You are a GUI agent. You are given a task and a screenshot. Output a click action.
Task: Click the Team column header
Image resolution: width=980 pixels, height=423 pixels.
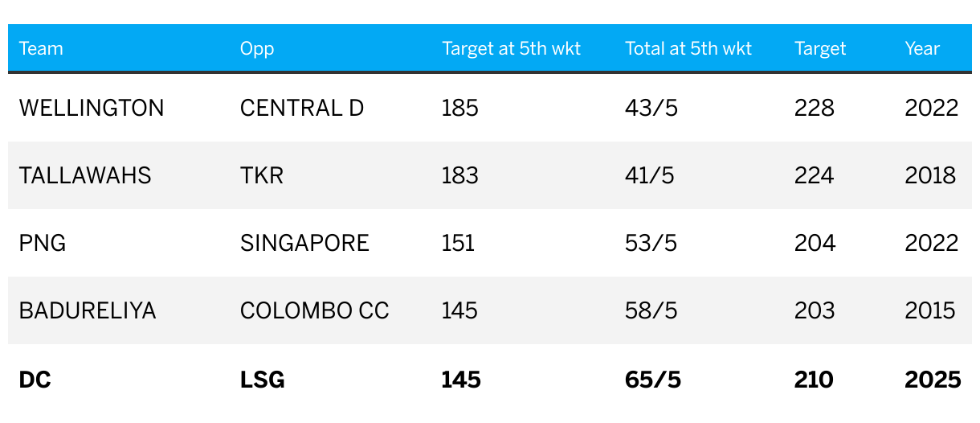[x=41, y=48]
